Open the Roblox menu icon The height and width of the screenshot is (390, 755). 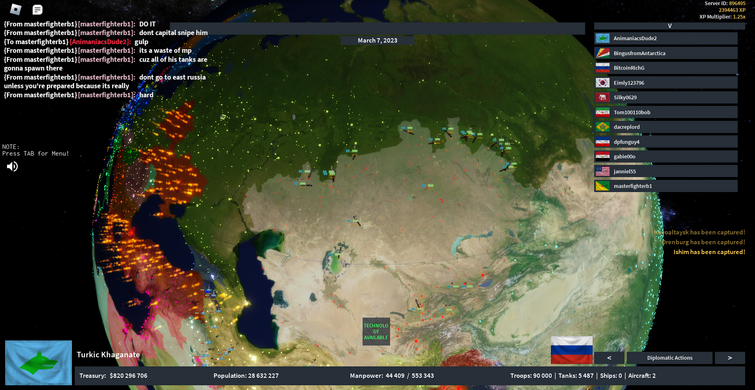[16, 9]
